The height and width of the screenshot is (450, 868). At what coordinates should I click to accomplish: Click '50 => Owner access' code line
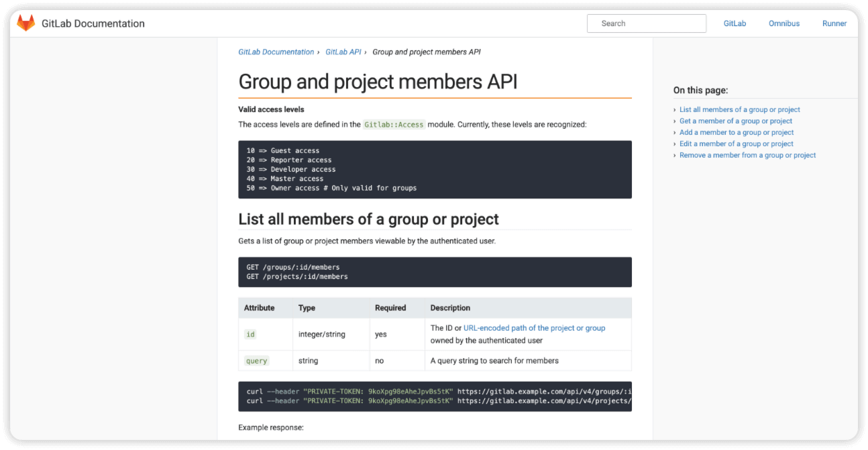click(331, 188)
